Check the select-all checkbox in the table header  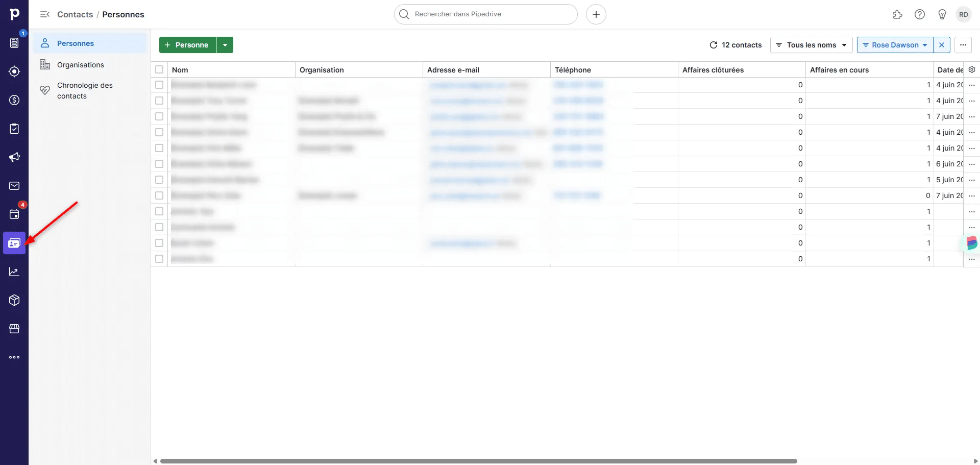tap(159, 69)
